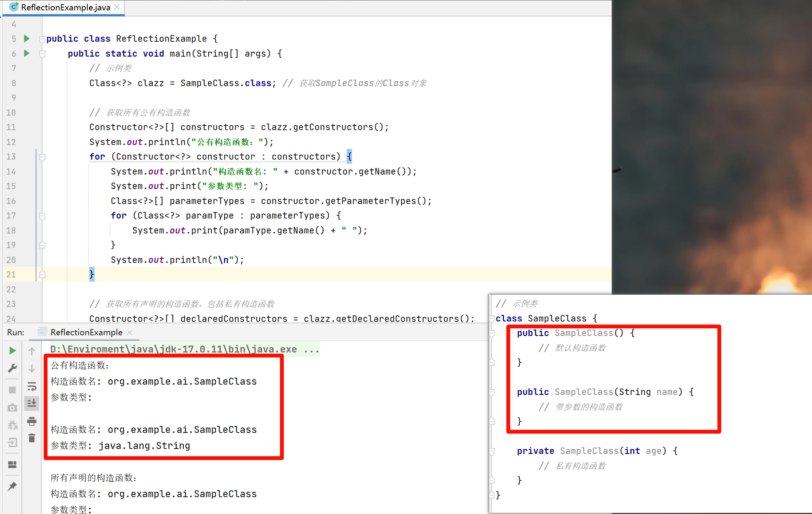This screenshot has height=514, width=812.
Task: Navigate down the stack trace arrow
Action: coord(32,369)
